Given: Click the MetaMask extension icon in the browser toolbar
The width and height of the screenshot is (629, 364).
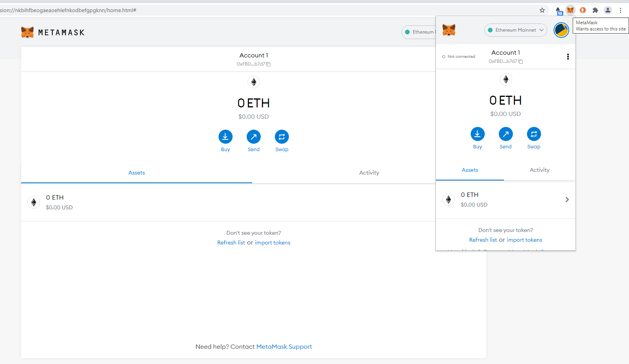Looking at the screenshot, I should 570,10.
